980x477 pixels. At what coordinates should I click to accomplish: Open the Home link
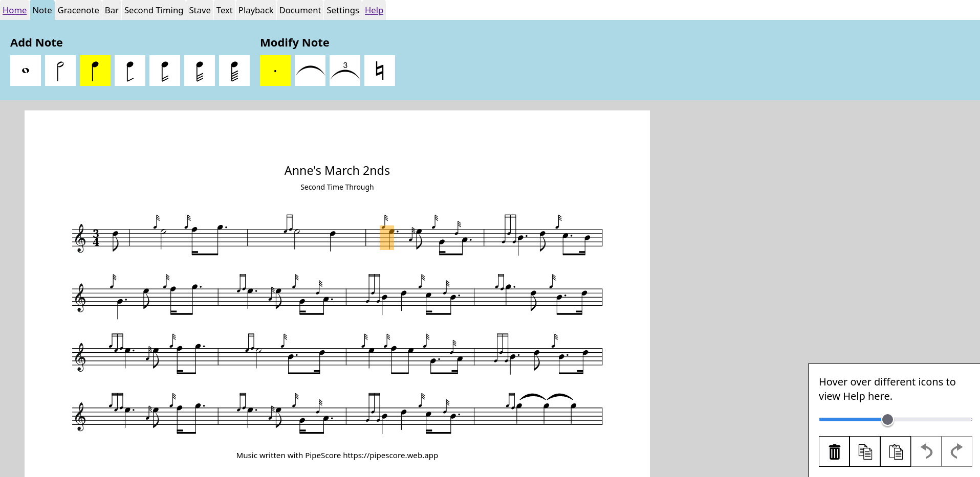click(x=15, y=10)
